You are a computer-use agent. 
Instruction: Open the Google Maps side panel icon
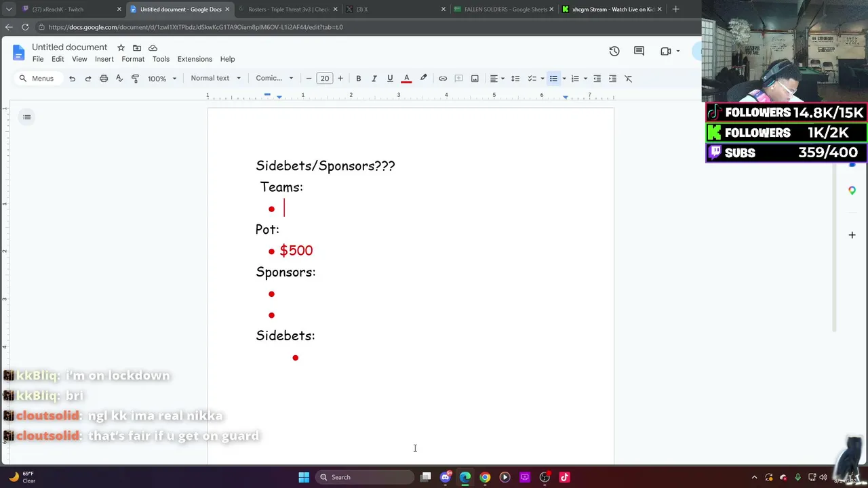tap(852, 191)
